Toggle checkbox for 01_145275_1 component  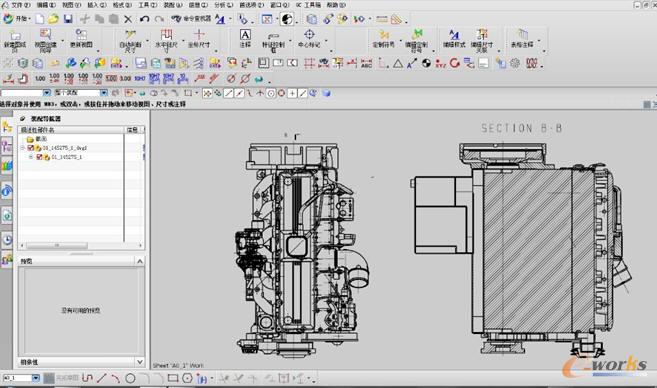coord(39,157)
